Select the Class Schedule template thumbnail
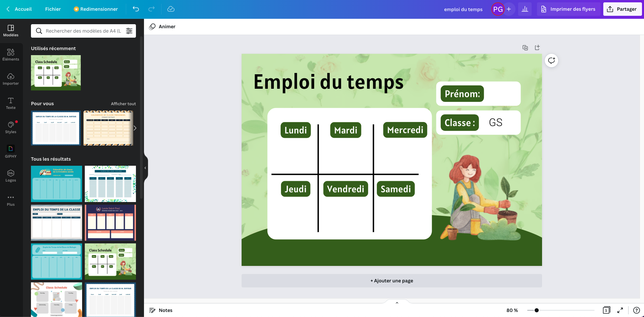This screenshot has height=317, width=644. click(56, 73)
